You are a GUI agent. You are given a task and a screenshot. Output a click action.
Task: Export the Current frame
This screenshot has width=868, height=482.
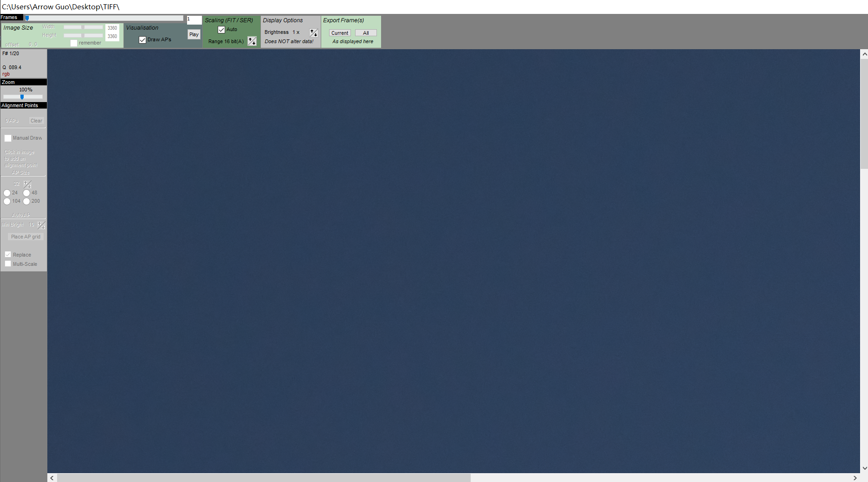point(340,33)
